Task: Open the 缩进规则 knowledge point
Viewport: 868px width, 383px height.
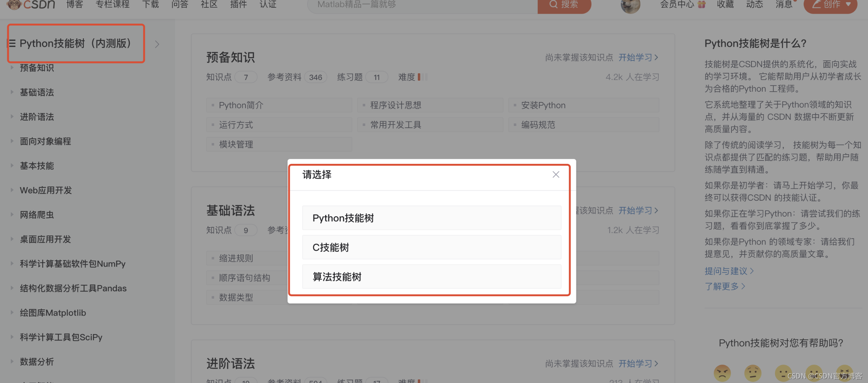Action: point(247,258)
